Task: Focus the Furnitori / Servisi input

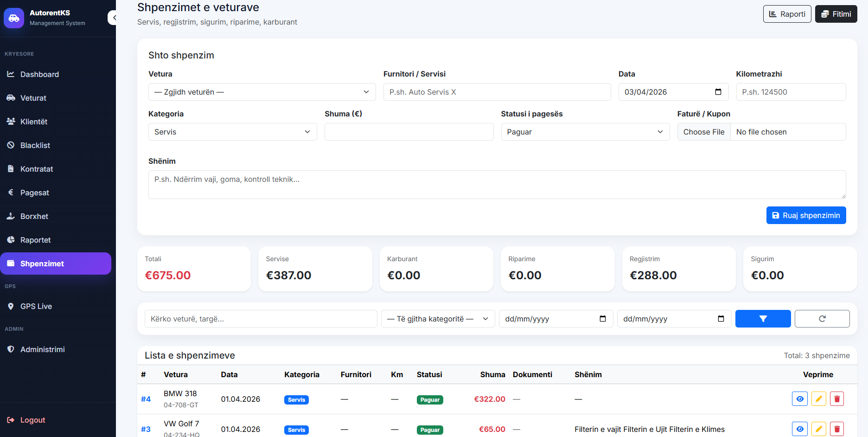Action: pos(497,92)
